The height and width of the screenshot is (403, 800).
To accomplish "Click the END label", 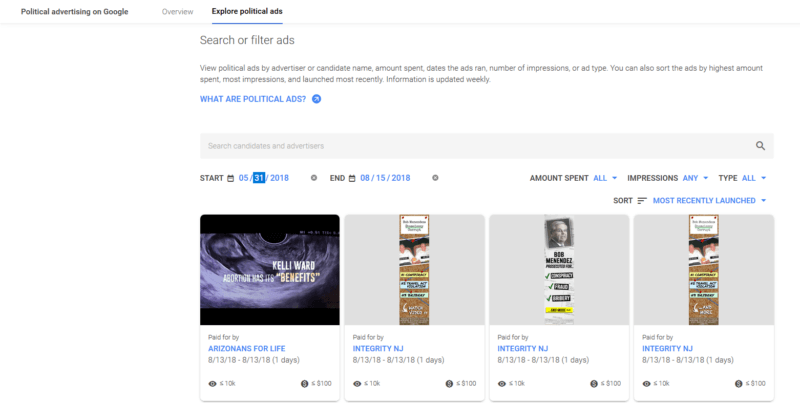I will (x=337, y=178).
